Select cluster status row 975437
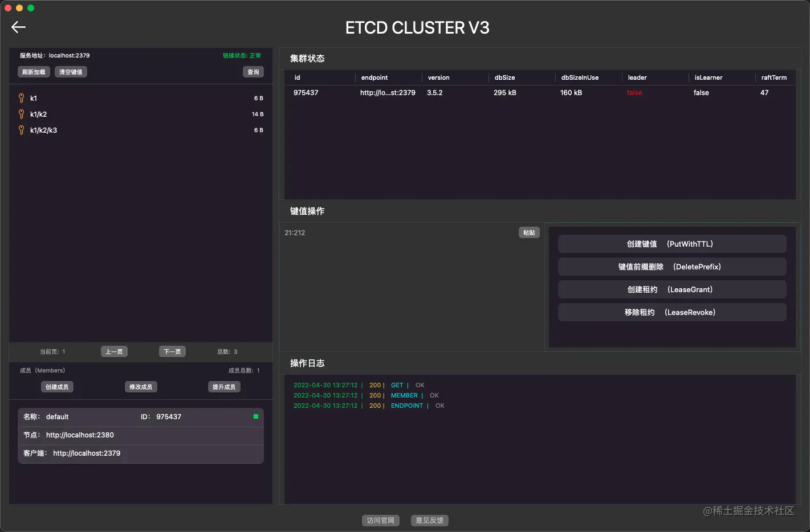 point(513,92)
